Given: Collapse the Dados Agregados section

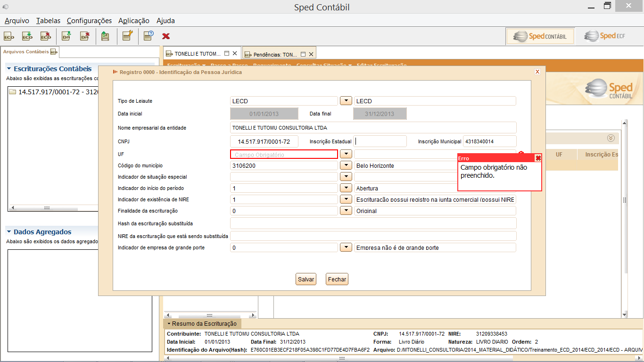Looking at the screenshot, I should [x=9, y=232].
